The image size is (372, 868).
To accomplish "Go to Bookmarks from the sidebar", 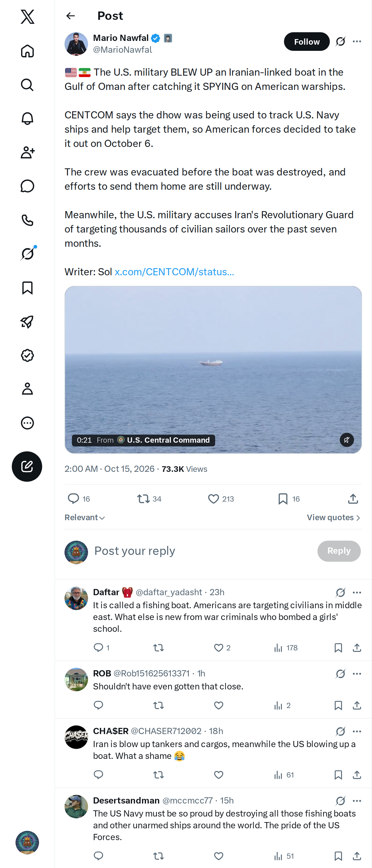I will 27,288.
